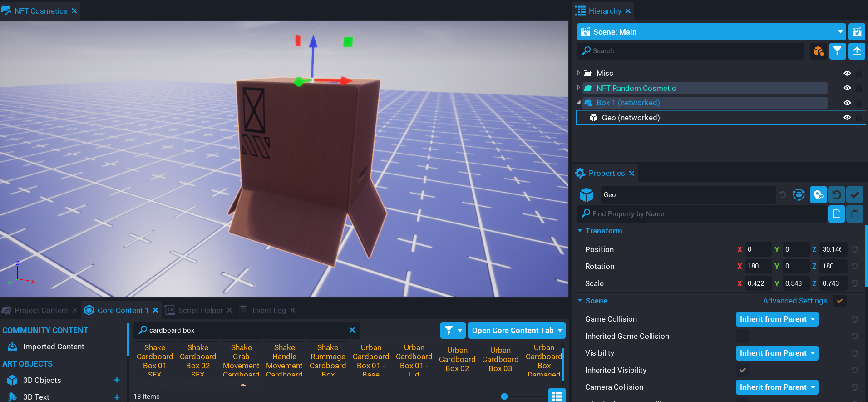Expand the NFT Random Cosmetic folder
The height and width of the screenshot is (402, 868).
pyautogui.click(x=578, y=88)
